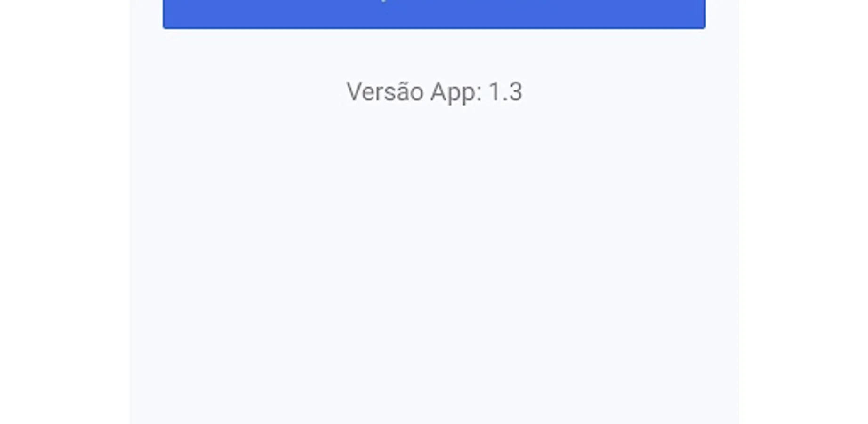Click the white margin right of the panel
868x424 pixels.
tap(803, 212)
